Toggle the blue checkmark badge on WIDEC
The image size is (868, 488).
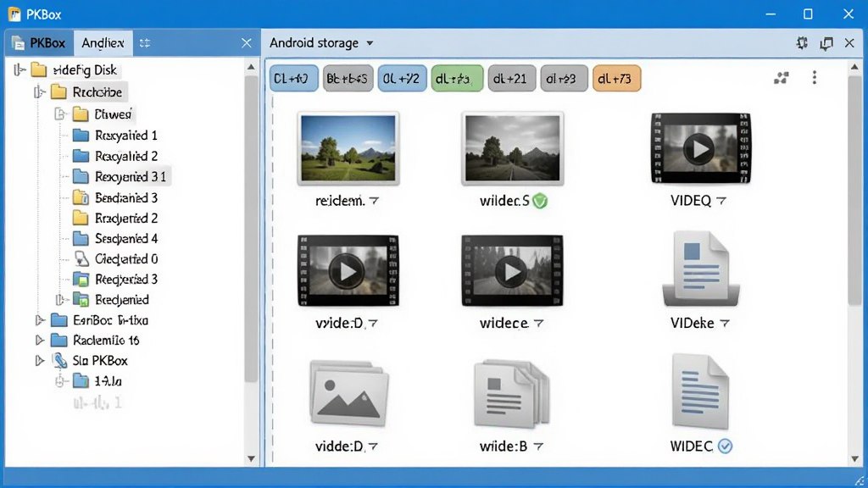pos(726,446)
